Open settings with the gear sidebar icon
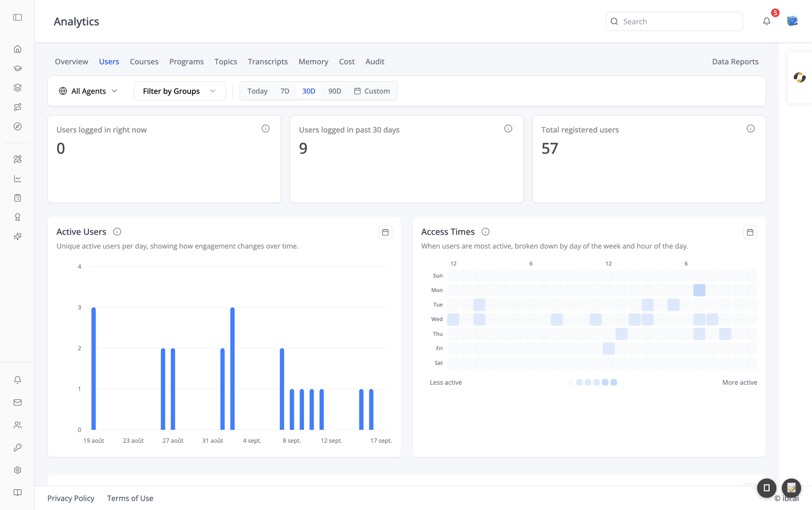The image size is (812, 510). point(18,470)
